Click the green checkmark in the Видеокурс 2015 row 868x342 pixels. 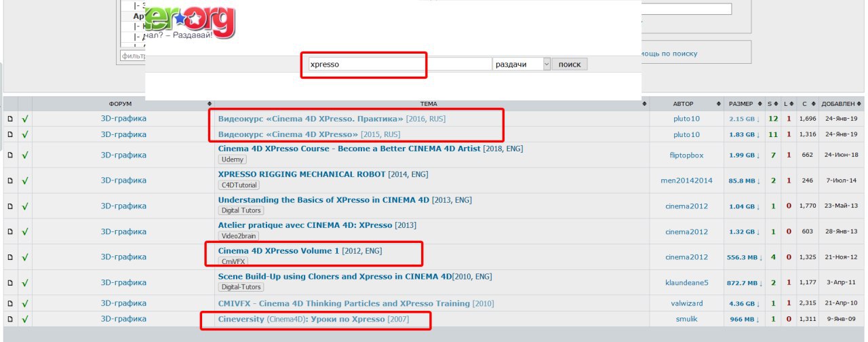click(25, 134)
